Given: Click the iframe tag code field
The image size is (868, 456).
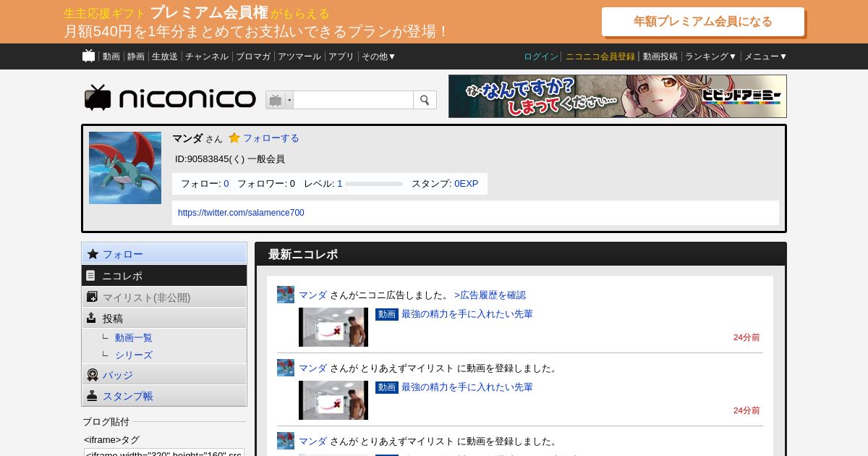Looking at the screenshot, I should (164, 452).
